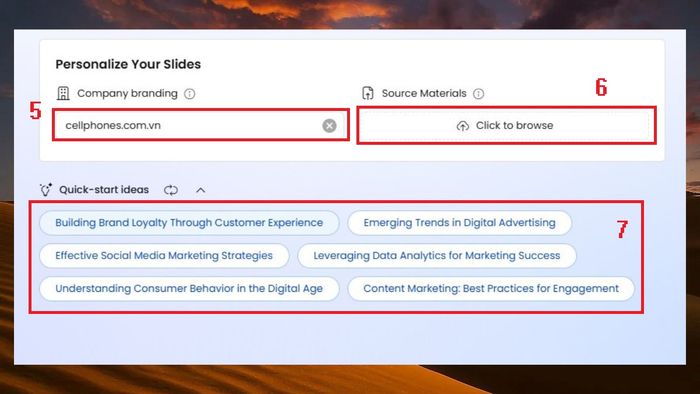Image resolution: width=700 pixels, height=394 pixels.
Task: Focus the company branding input field
Action: tap(200, 125)
